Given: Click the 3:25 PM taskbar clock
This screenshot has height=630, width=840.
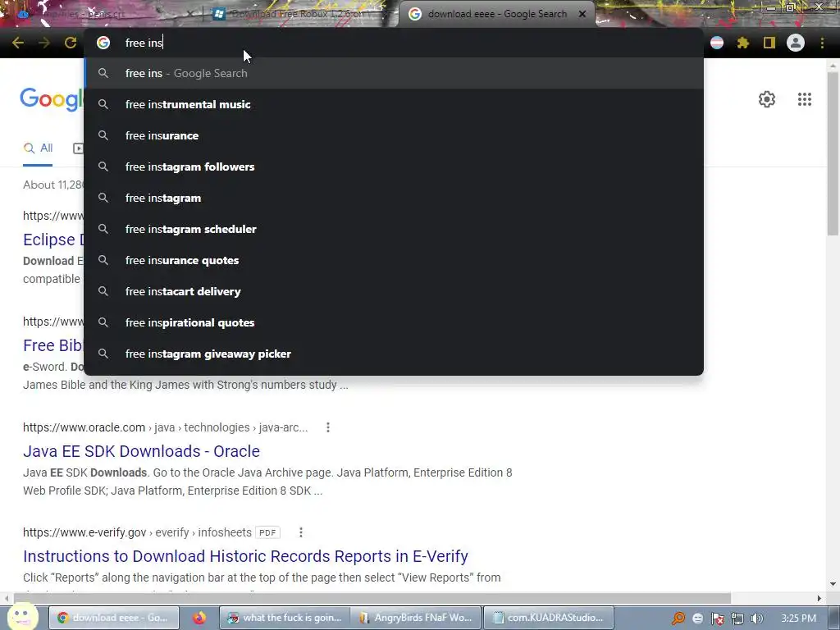Looking at the screenshot, I should pyautogui.click(x=798, y=619).
